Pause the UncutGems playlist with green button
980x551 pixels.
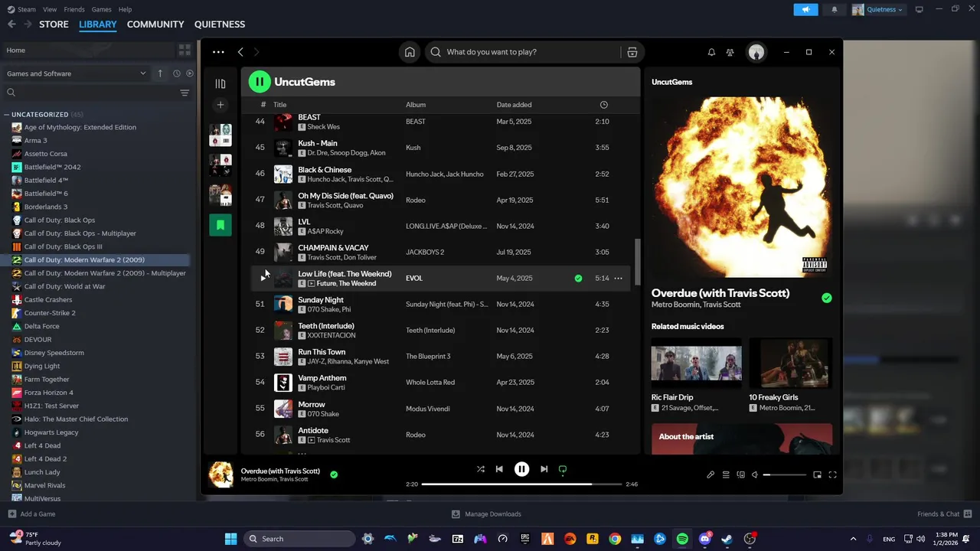point(260,81)
